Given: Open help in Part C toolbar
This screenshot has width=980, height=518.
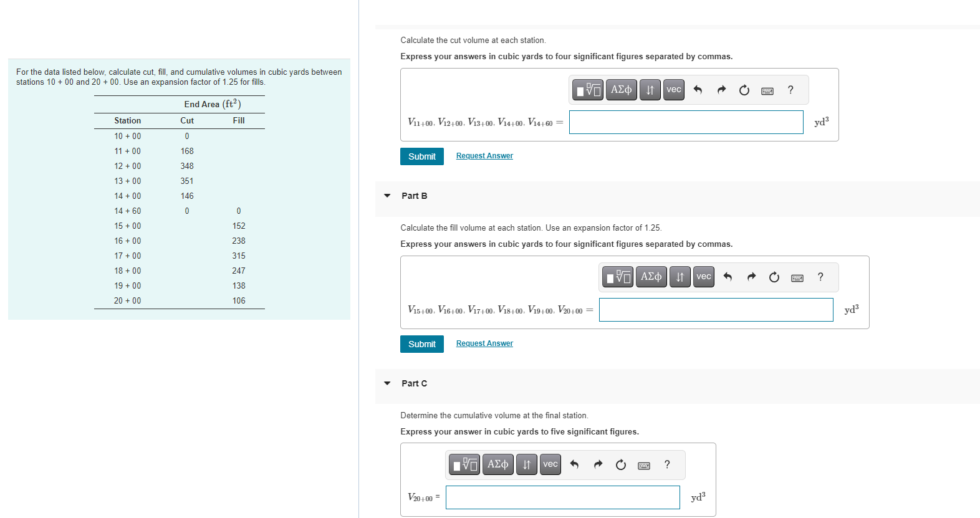Looking at the screenshot, I should [667, 464].
